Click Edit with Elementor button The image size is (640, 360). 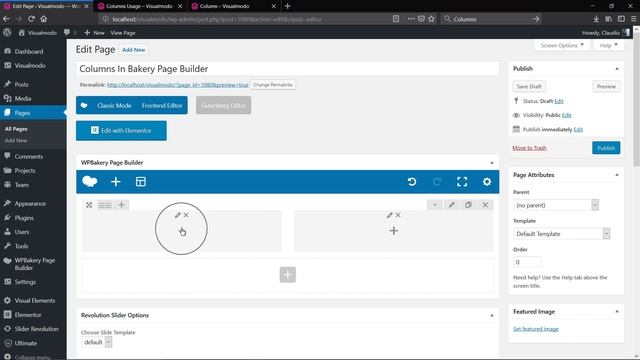pyautogui.click(x=121, y=131)
